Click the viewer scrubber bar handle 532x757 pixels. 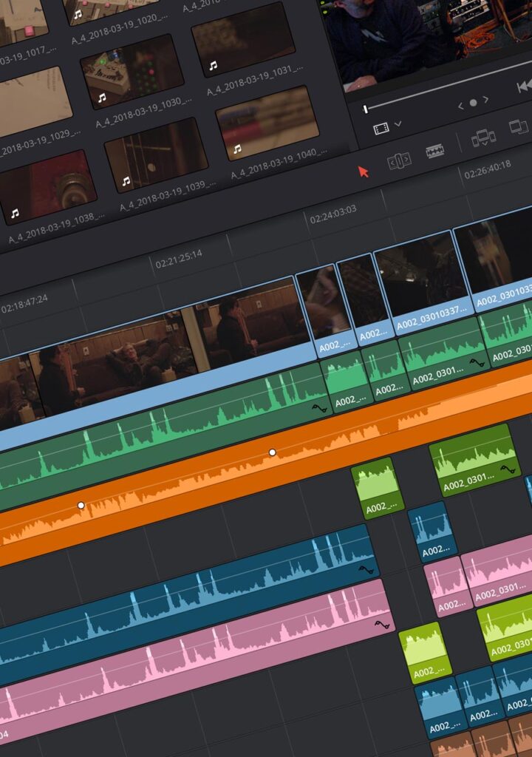click(x=365, y=109)
